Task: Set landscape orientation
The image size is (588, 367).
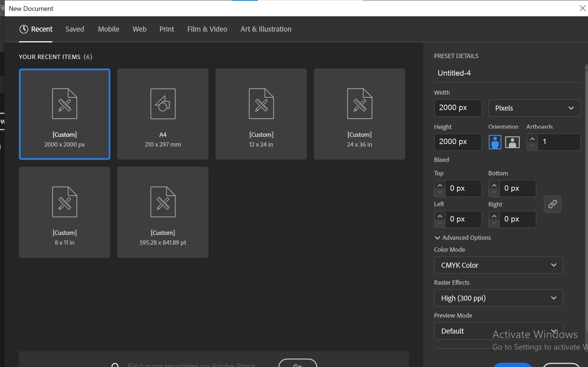Action: (x=512, y=142)
